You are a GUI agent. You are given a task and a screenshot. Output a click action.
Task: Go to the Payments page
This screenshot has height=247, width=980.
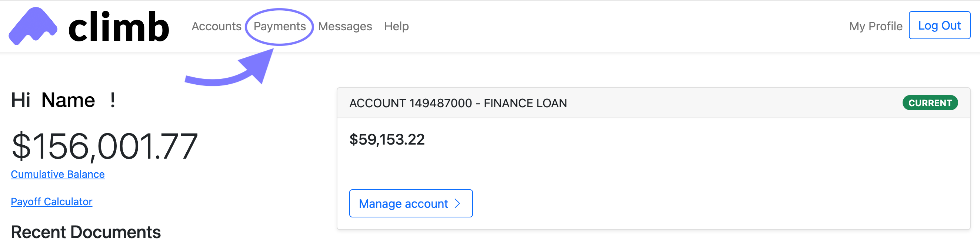pyautogui.click(x=280, y=26)
